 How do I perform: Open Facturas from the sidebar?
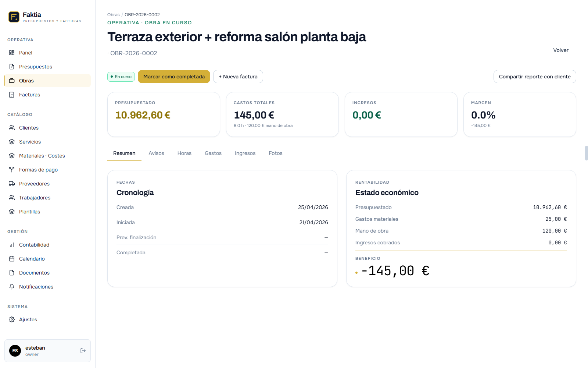click(12, 95)
